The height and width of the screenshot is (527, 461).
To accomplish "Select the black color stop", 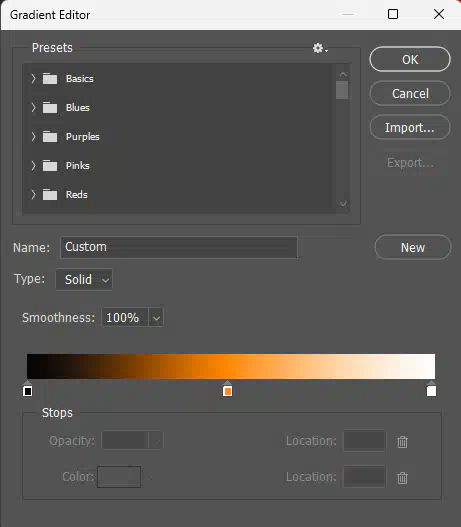I will tap(28, 389).
